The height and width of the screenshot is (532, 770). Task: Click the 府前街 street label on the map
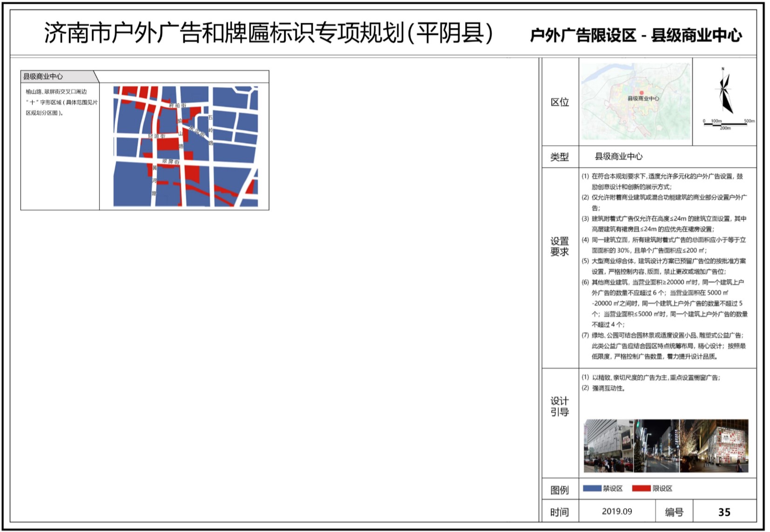point(177,106)
